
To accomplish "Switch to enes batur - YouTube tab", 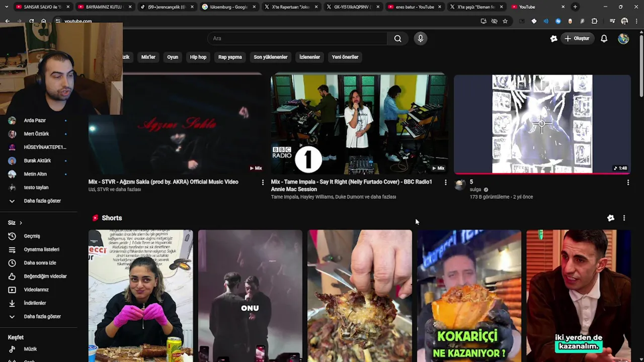I will (x=415, y=7).
